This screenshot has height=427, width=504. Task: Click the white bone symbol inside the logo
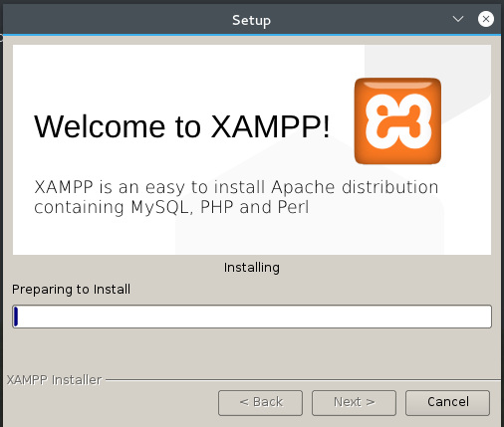coord(398,121)
